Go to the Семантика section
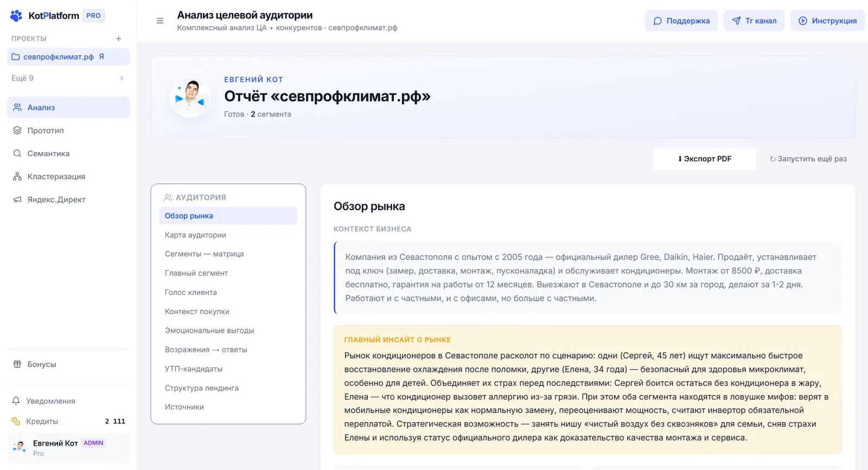Viewport: 868px width, 470px height. pyautogui.click(x=68, y=154)
